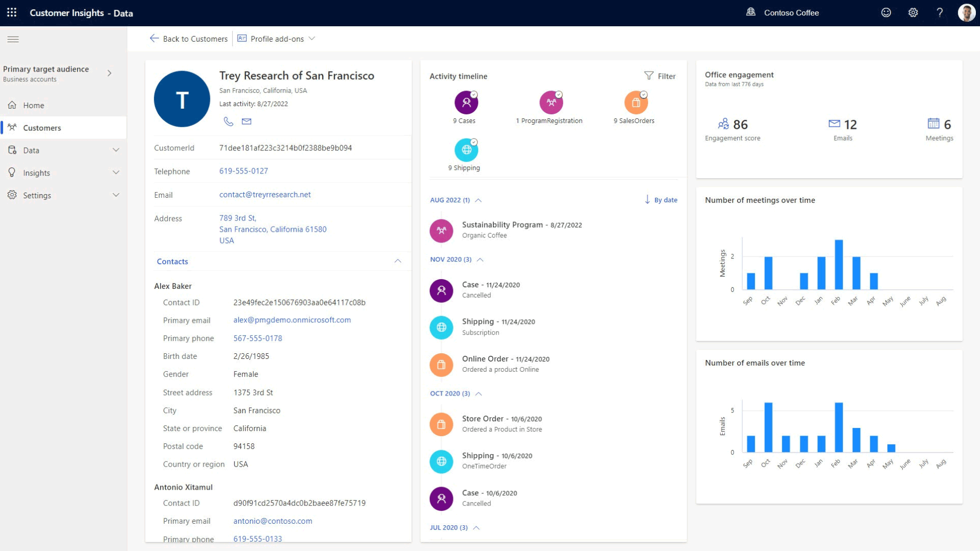Sort the timeline By date
Screen dimensions: 980x551
click(661, 200)
